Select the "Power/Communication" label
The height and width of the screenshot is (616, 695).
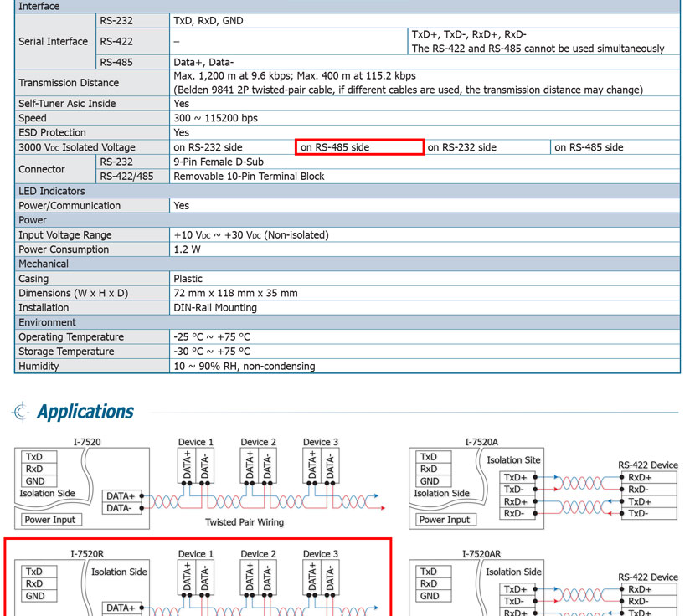pyautogui.click(x=69, y=206)
